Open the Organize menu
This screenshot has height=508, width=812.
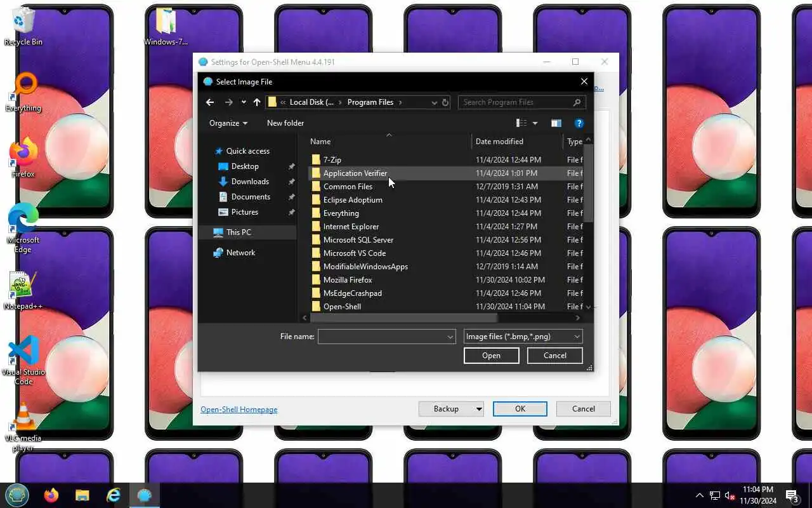(228, 123)
